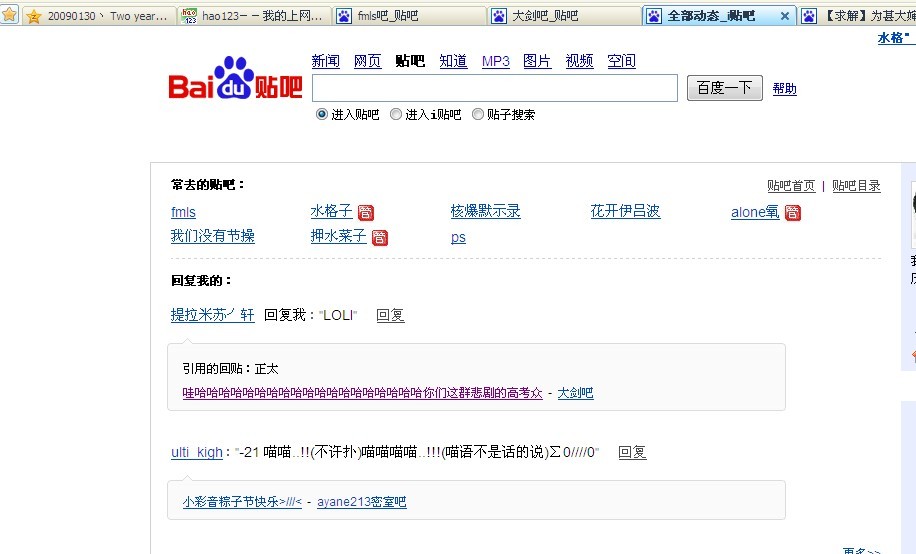Open 贴吧目录 directory link

(856, 186)
